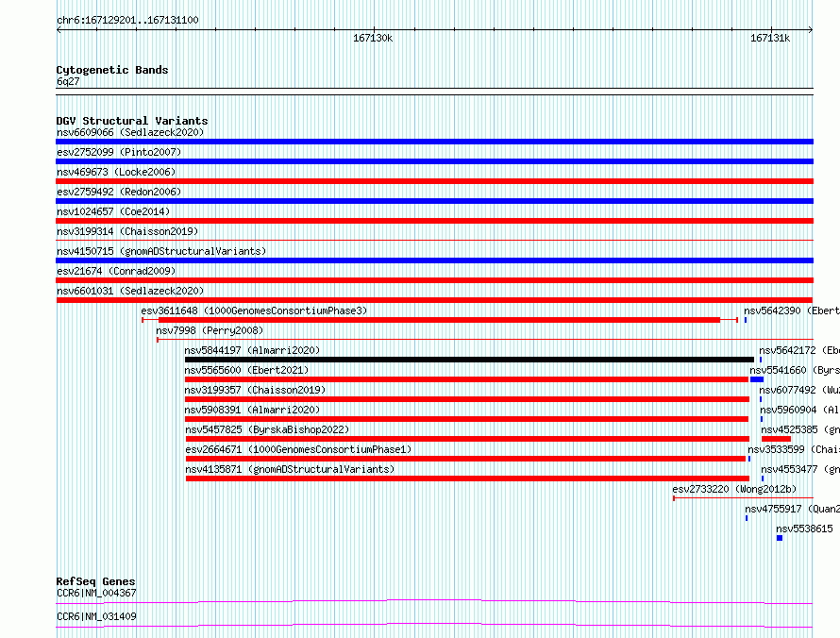
Task: Open nsv5908391 (Almarri2020) variant label
Action: coord(252,410)
